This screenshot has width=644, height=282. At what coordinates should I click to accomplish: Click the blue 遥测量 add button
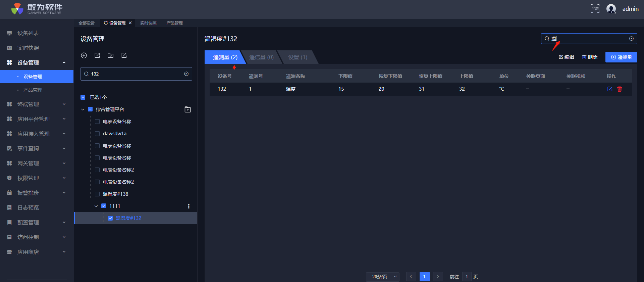pos(621,57)
